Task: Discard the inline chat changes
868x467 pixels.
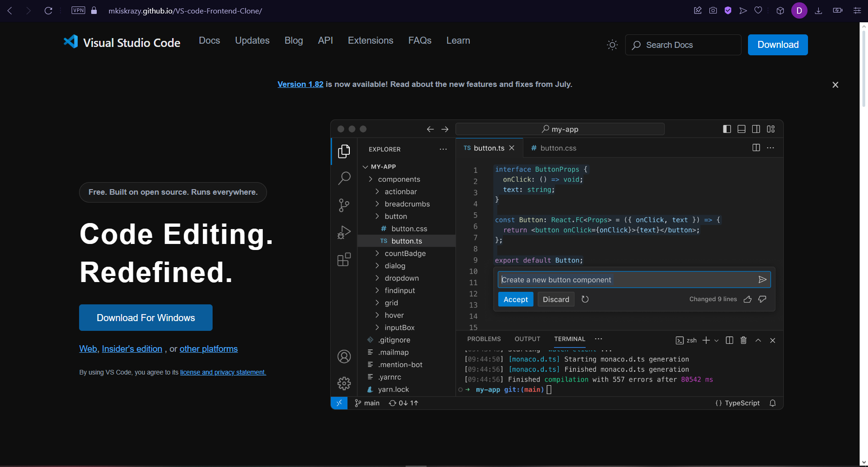Action: click(x=556, y=299)
